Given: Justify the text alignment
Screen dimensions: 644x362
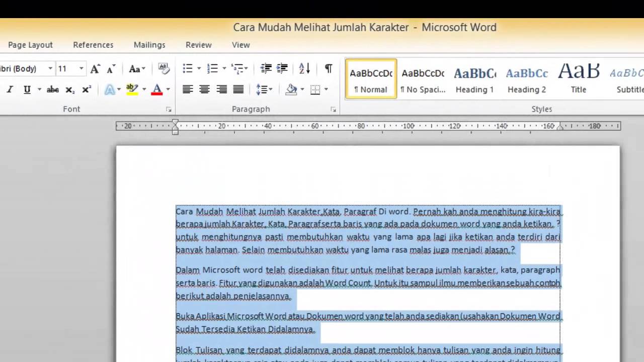Looking at the screenshot, I should 238,89.
